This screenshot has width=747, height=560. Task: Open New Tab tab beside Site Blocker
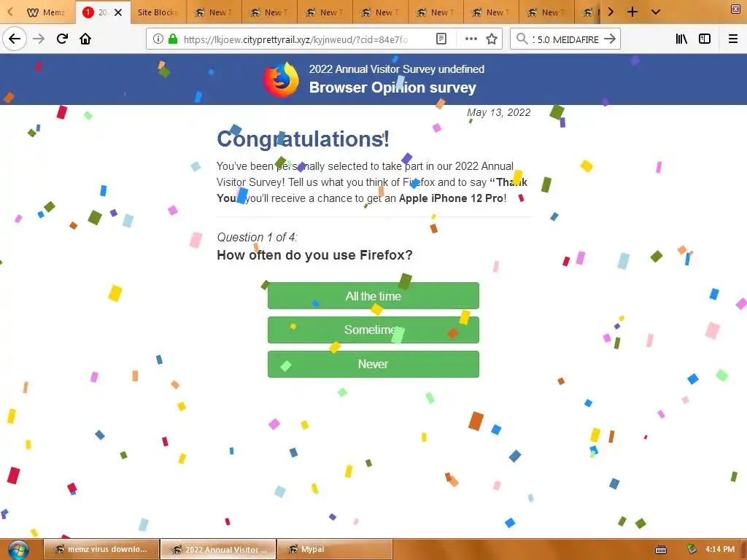point(214,12)
